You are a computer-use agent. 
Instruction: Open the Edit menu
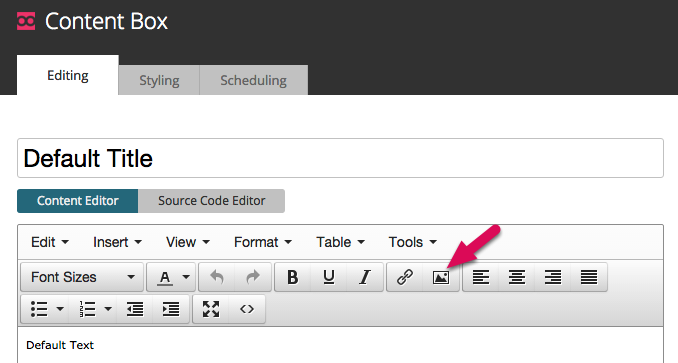[x=50, y=242]
